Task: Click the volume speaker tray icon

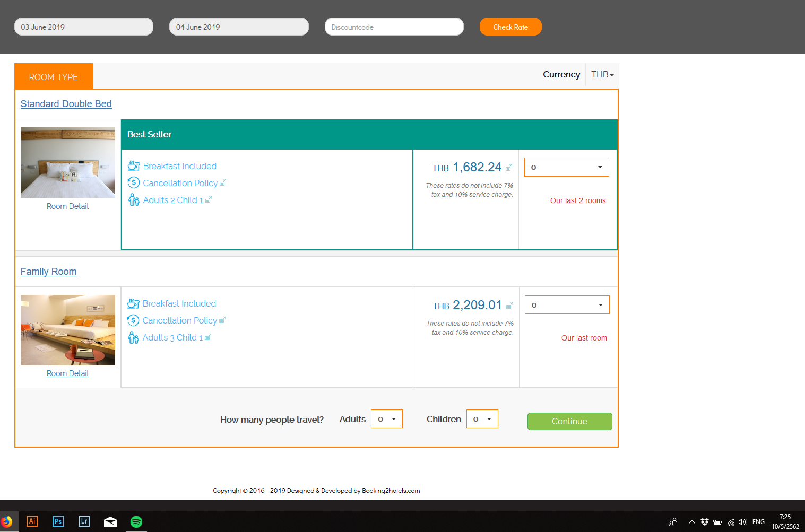Action: point(742,522)
